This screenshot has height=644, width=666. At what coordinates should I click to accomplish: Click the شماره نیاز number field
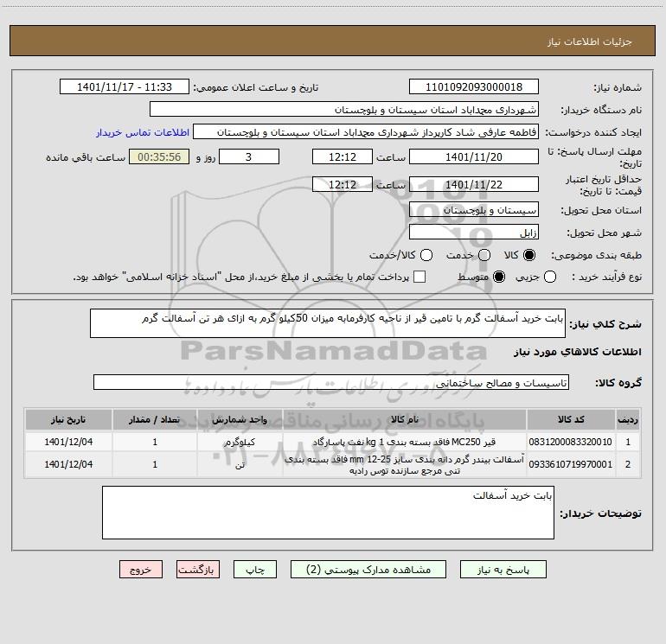[x=474, y=87]
